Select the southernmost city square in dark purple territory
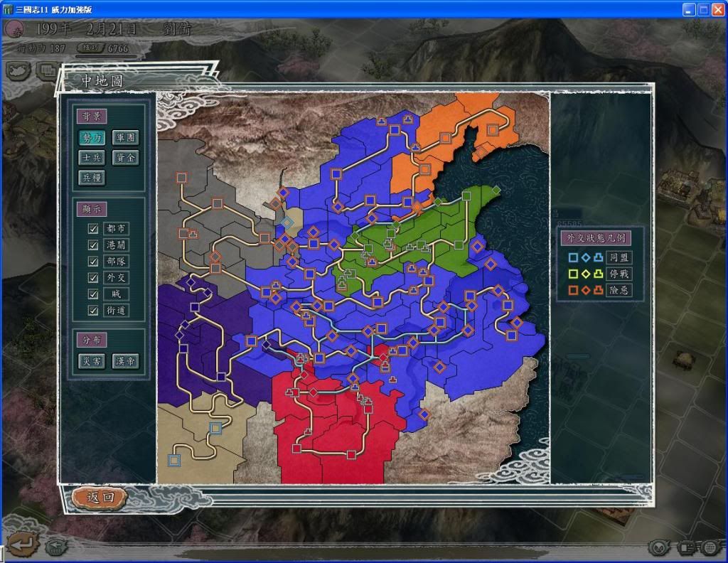728x563 pixels. point(221,377)
